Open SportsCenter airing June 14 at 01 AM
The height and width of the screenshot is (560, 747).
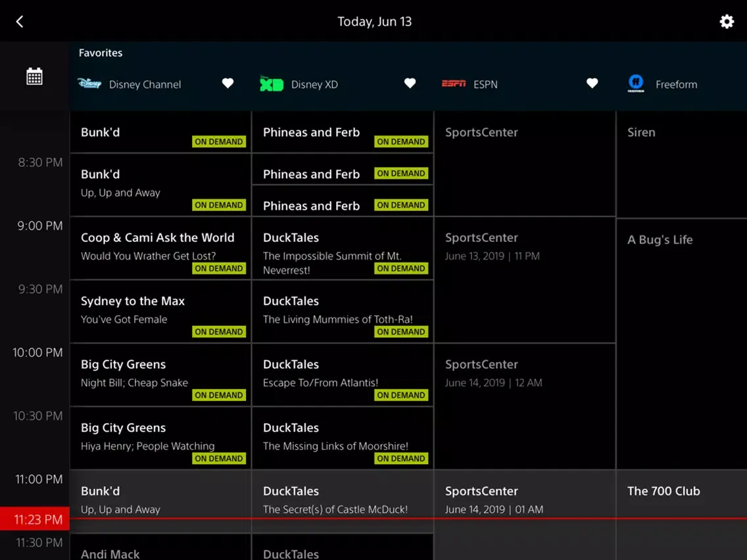(525, 500)
